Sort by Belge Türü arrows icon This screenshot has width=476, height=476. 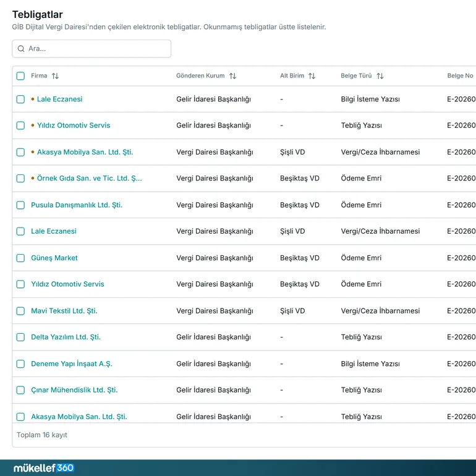coord(380,76)
